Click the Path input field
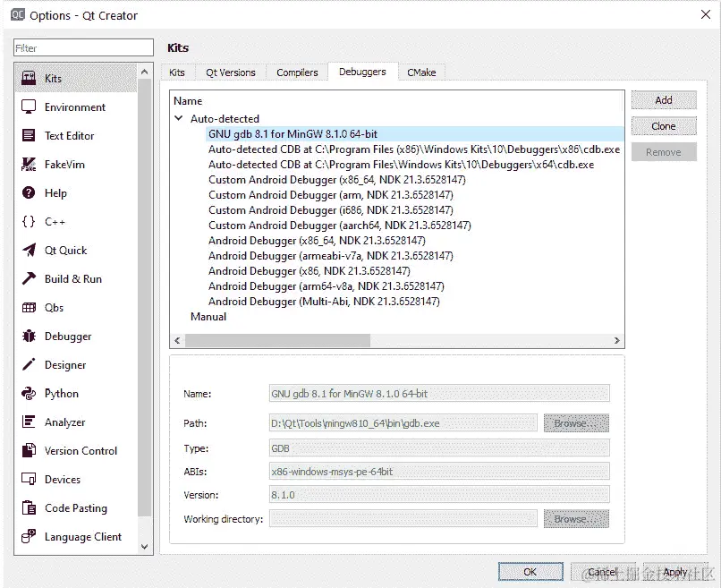Screen dimensions: 721x588 pos(403,422)
